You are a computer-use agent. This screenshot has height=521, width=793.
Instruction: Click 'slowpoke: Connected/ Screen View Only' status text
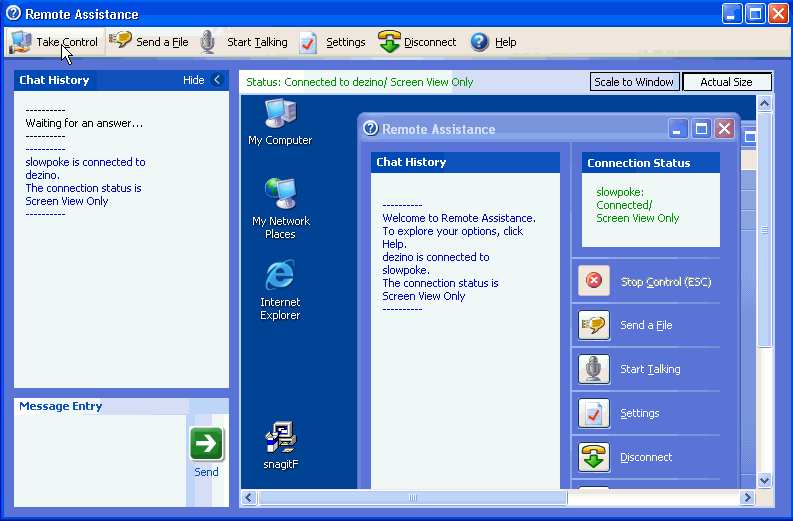click(x=637, y=205)
